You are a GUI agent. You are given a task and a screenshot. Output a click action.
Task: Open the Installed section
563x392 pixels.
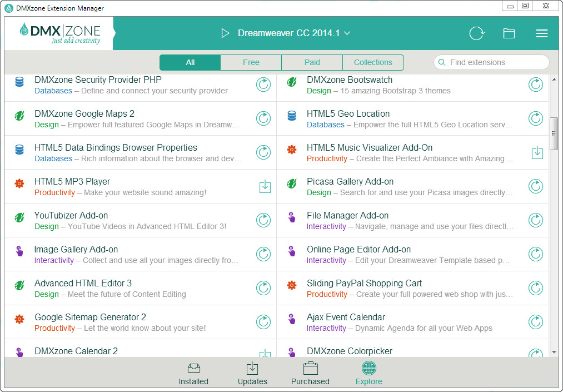(193, 374)
